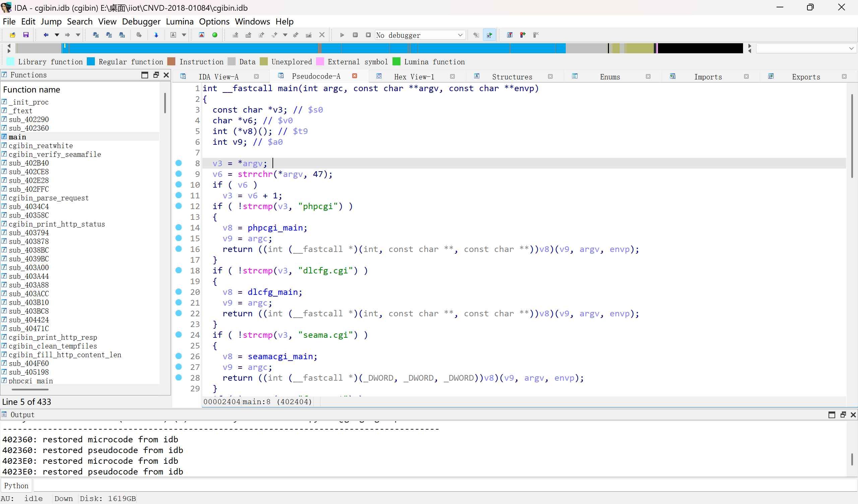Click the pause process icon

[x=355, y=35]
